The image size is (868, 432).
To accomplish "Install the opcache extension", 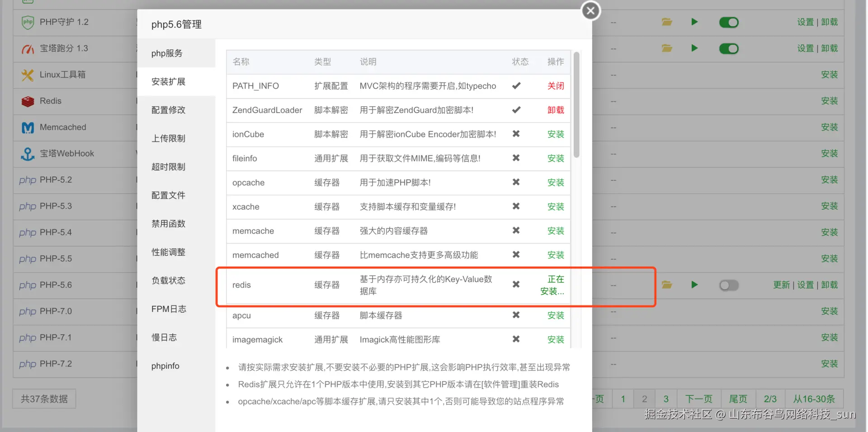I will 556,183.
